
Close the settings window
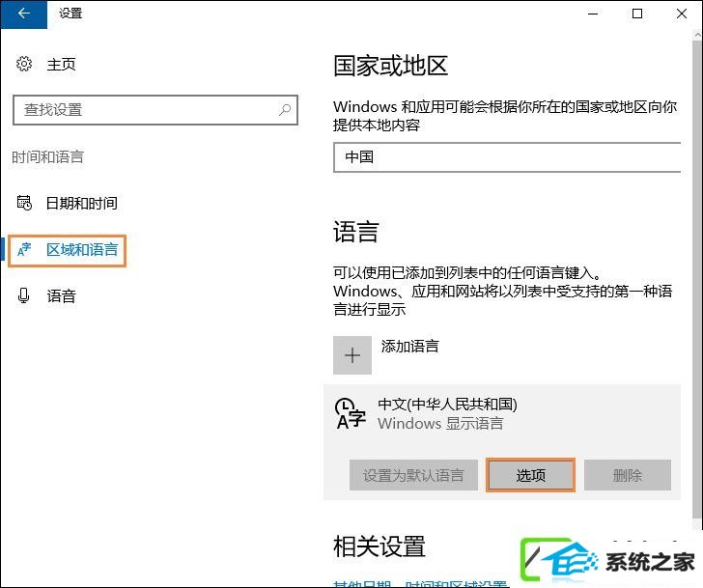[x=682, y=14]
